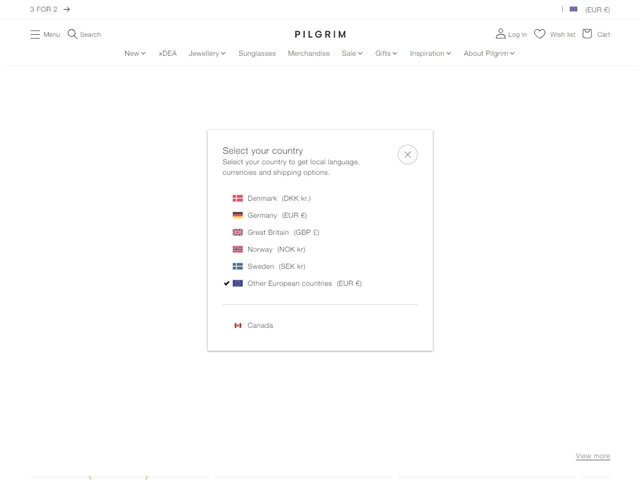Screen dimensions: 640x480
Task: Click the checkmark next to Other European countries
Action: coord(227,283)
